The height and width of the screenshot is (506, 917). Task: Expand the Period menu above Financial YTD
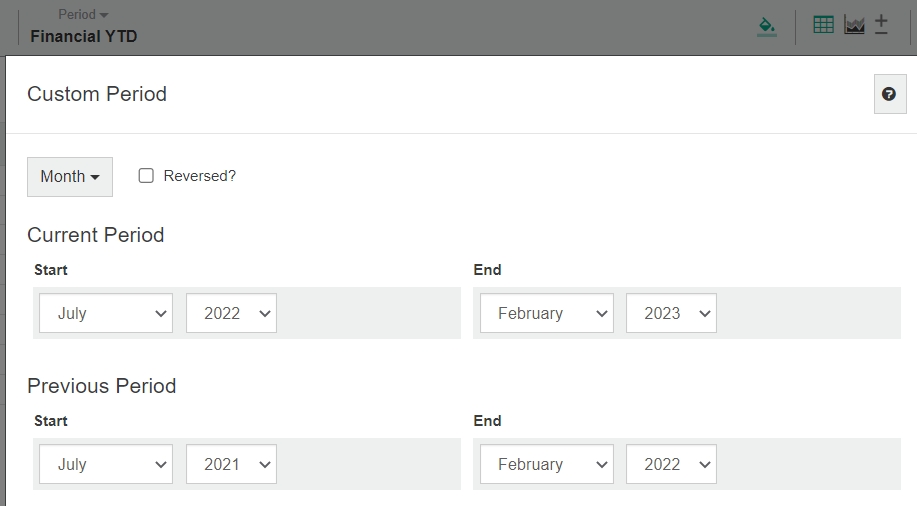83,14
